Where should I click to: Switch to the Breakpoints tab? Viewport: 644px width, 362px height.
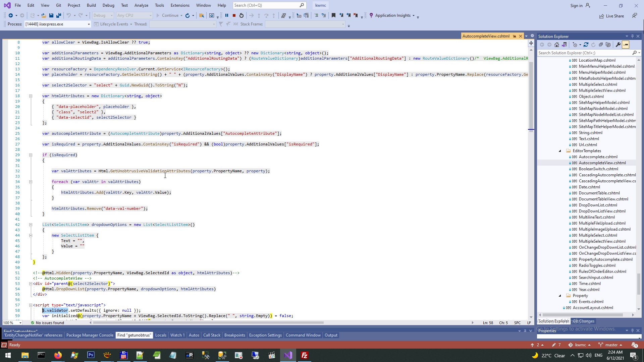[x=234, y=335]
